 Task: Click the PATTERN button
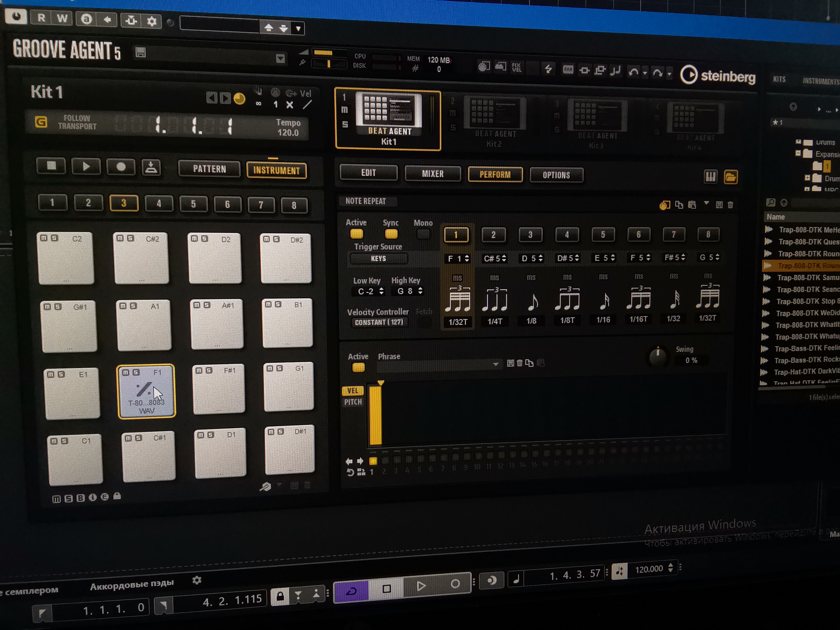(x=209, y=169)
